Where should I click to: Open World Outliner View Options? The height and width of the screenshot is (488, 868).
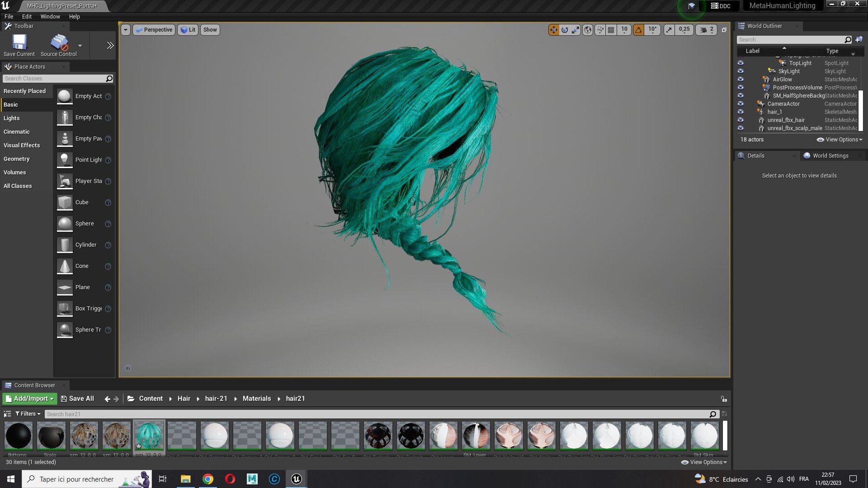click(840, 140)
